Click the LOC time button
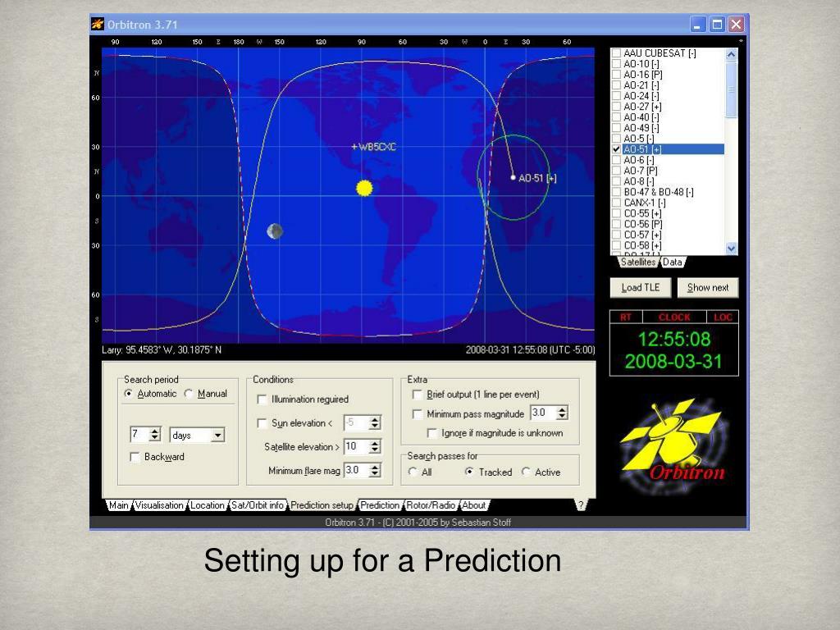Screen dimensions: 840x630 [723, 317]
